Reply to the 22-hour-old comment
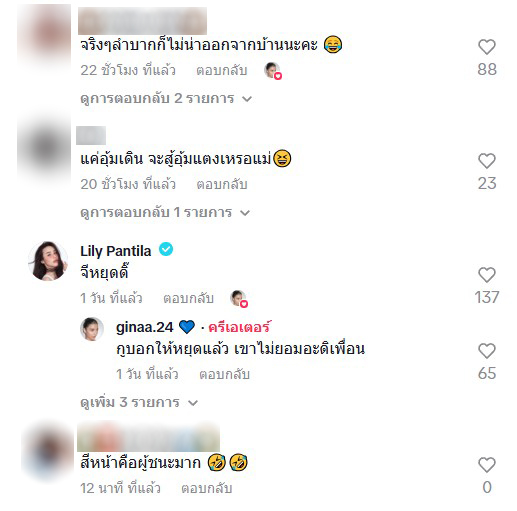Viewport: 517px width, 511px height. point(222,70)
